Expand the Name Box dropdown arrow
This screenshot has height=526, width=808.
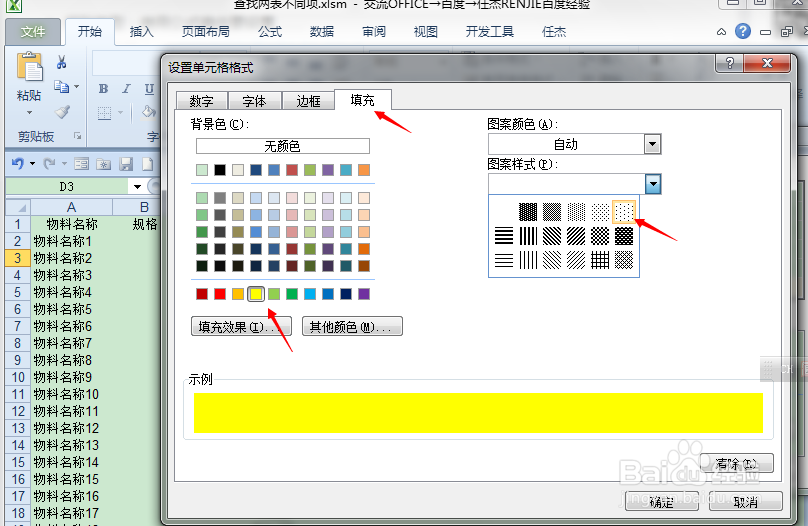tap(138, 186)
